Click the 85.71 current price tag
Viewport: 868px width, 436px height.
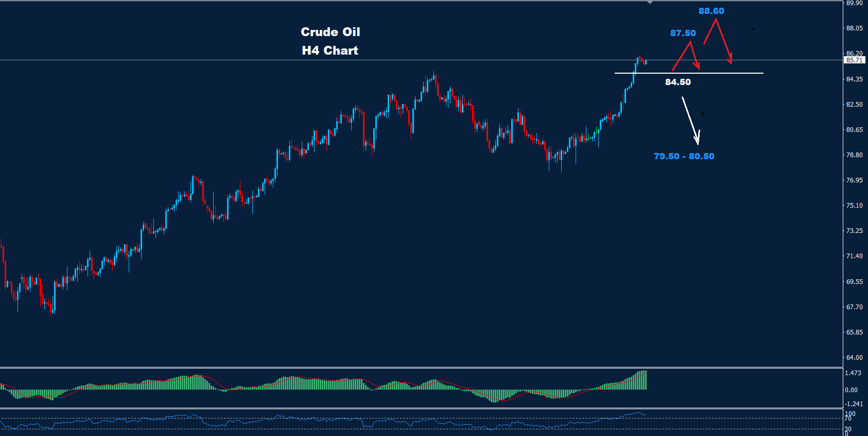(x=854, y=60)
